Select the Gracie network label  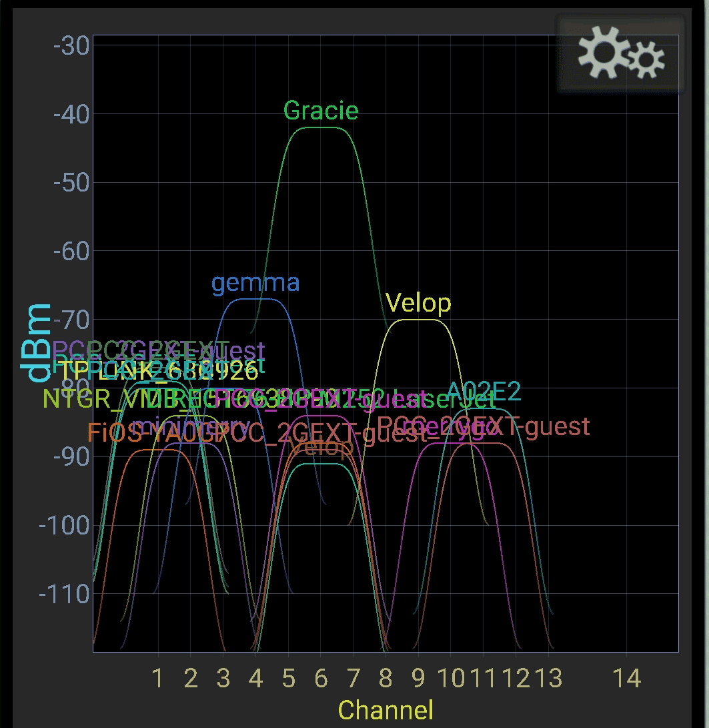(x=321, y=111)
